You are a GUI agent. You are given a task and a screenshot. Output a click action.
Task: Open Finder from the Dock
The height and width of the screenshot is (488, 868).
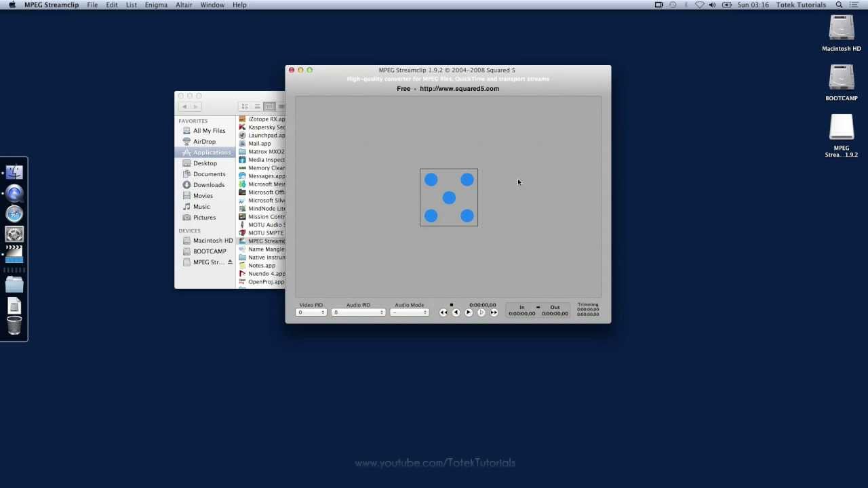(14, 172)
